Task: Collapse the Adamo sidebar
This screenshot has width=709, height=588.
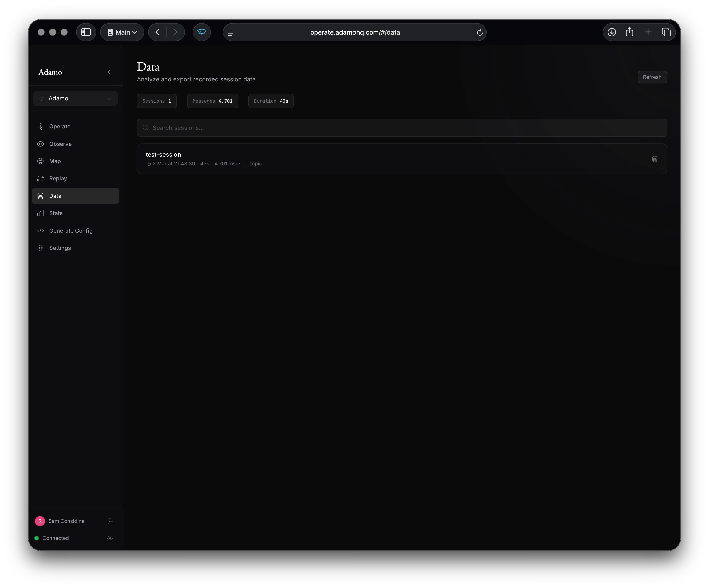Action: click(x=109, y=72)
